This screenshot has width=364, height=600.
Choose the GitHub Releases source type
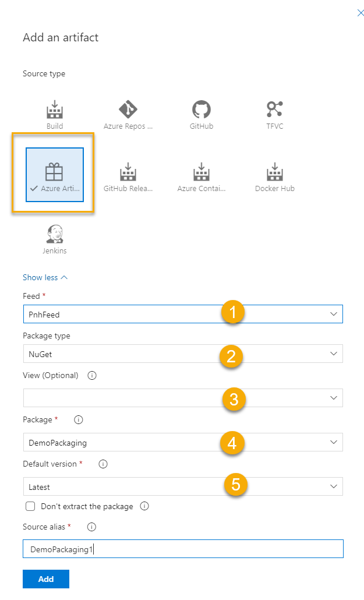[128, 177]
